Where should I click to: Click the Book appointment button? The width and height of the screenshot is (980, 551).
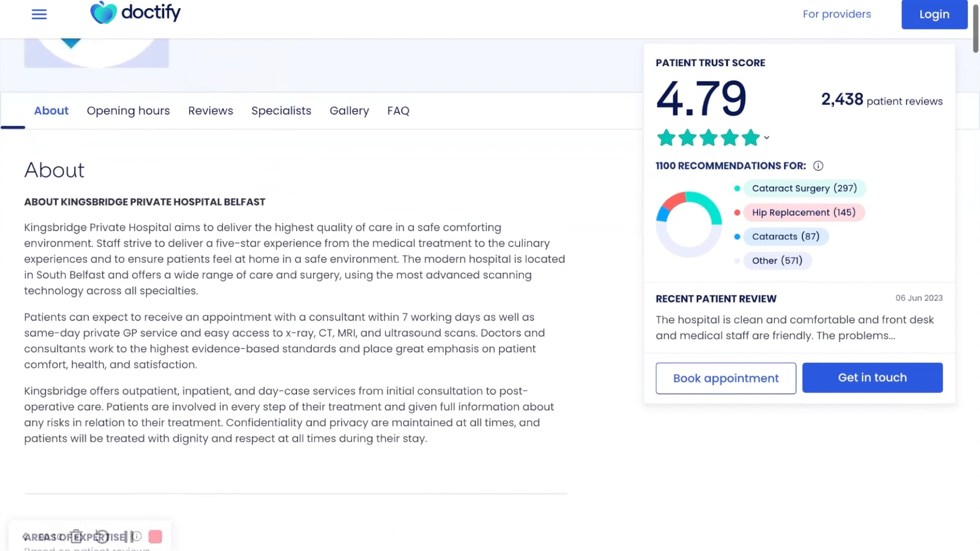coord(725,378)
